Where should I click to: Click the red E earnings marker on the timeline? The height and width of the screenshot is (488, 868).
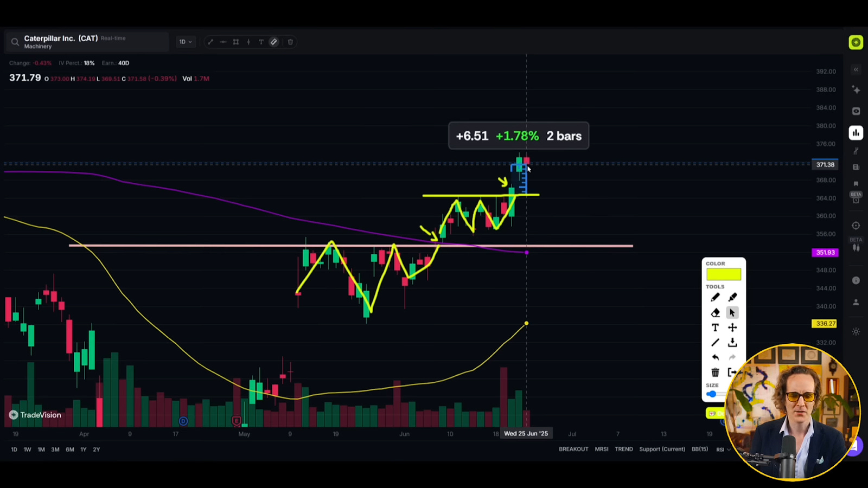pyautogui.click(x=236, y=421)
